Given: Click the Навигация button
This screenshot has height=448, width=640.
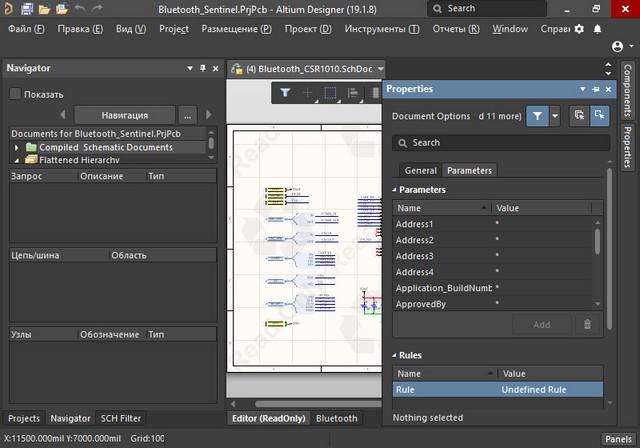Looking at the screenshot, I should [x=124, y=115].
